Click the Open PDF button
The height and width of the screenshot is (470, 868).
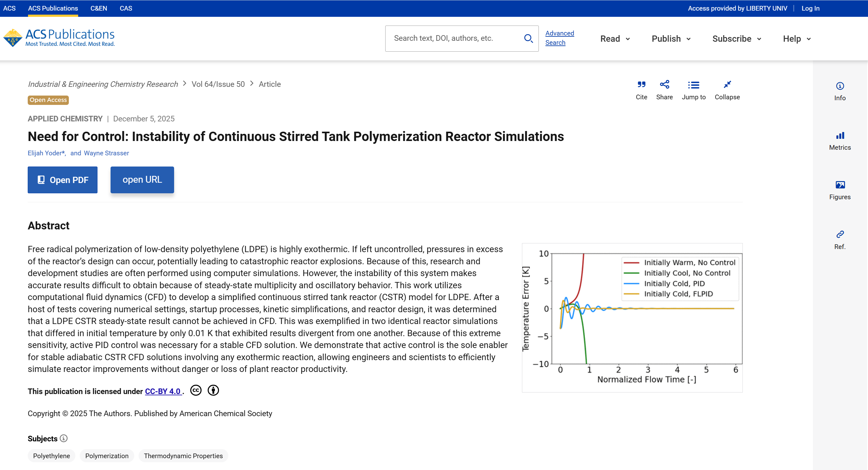tap(62, 180)
